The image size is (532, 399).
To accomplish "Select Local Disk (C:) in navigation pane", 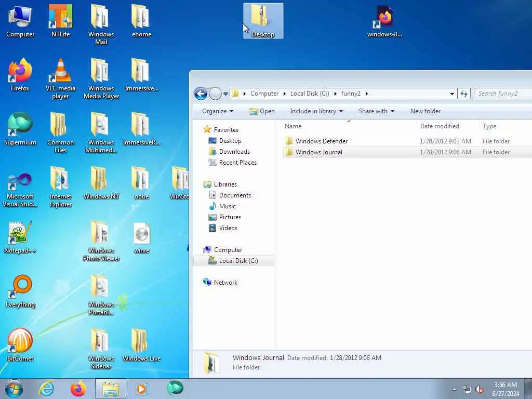I will 233,261.
